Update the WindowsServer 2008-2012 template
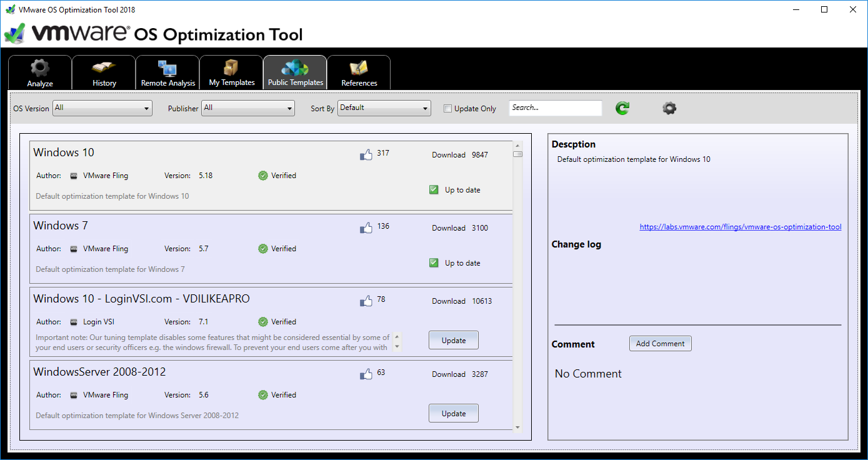Screen dimensions: 868x460 click(454, 414)
